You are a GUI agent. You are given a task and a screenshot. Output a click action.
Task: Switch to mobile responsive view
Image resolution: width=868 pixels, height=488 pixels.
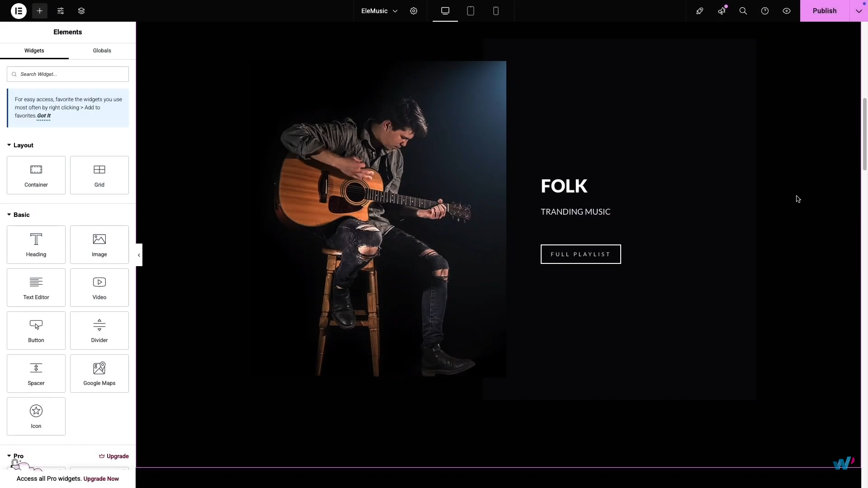(x=496, y=11)
